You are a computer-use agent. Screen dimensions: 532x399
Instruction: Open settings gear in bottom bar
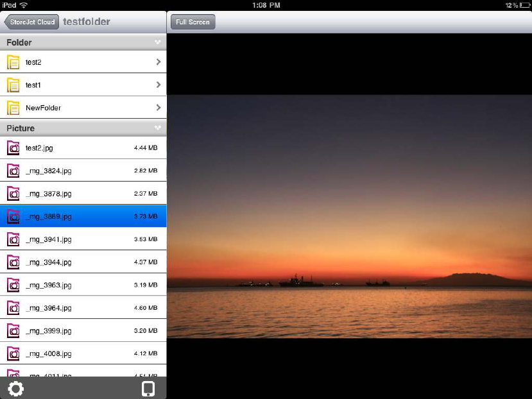coord(15,389)
